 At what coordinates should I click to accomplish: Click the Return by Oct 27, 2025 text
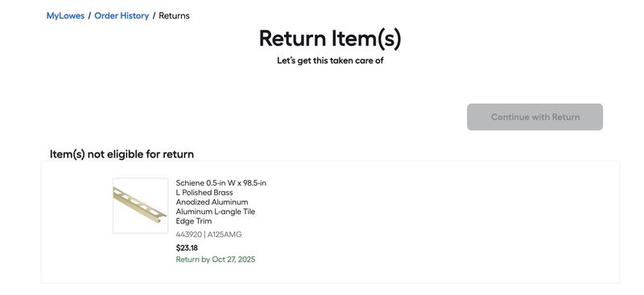(216, 260)
